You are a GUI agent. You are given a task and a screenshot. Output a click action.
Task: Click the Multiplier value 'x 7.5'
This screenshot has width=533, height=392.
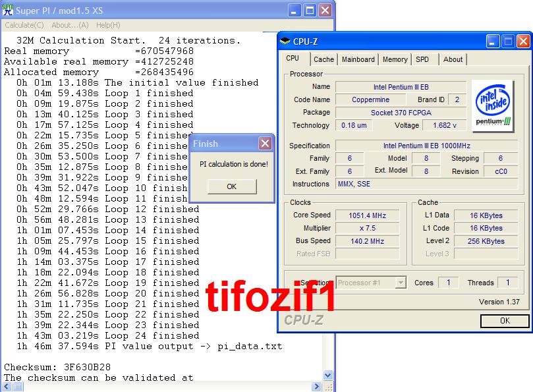(367, 228)
